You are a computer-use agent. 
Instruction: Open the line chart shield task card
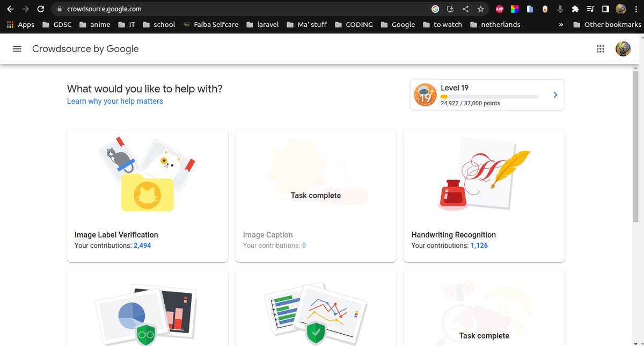pos(316,308)
